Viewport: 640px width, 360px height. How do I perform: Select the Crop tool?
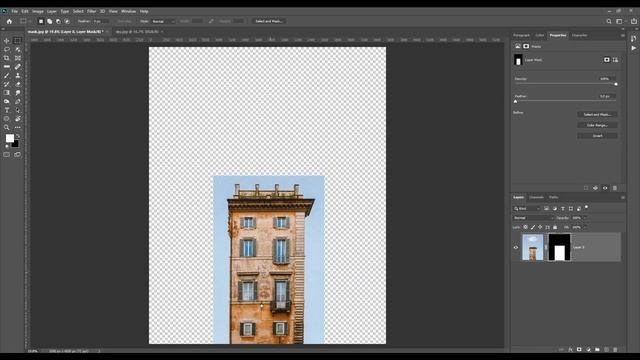pos(7,58)
